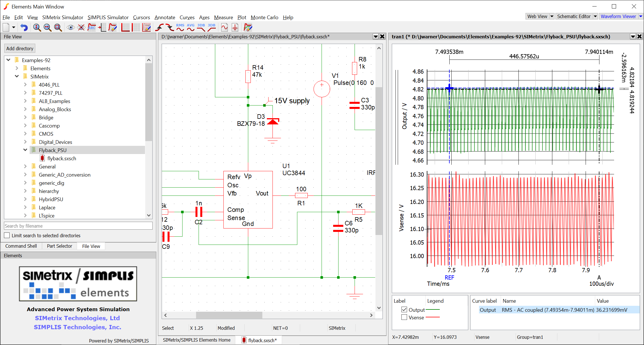Expand the HybridPSU folder
Image resolution: width=644 pixels, height=345 pixels.
[x=25, y=199]
